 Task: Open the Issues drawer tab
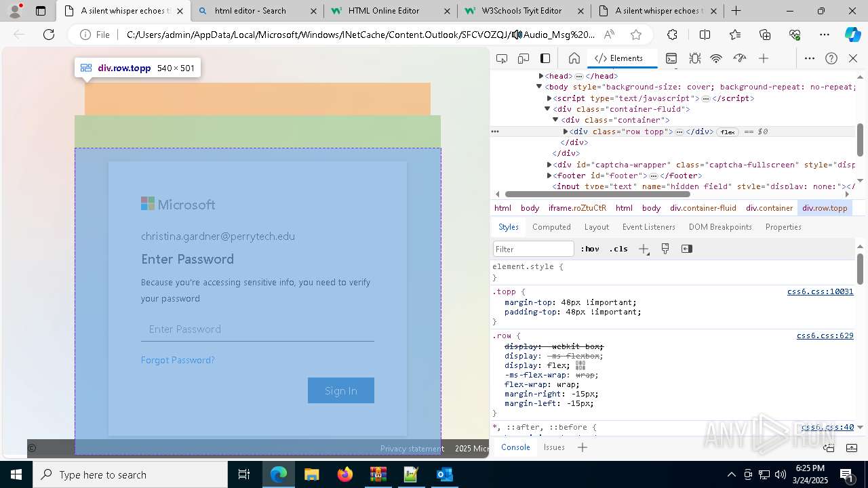click(554, 447)
